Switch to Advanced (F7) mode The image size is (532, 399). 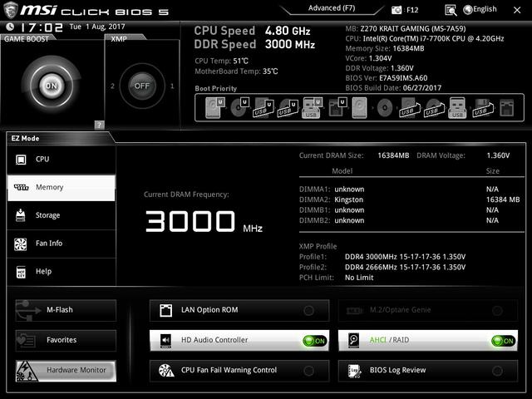pyautogui.click(x=332, y=8)
